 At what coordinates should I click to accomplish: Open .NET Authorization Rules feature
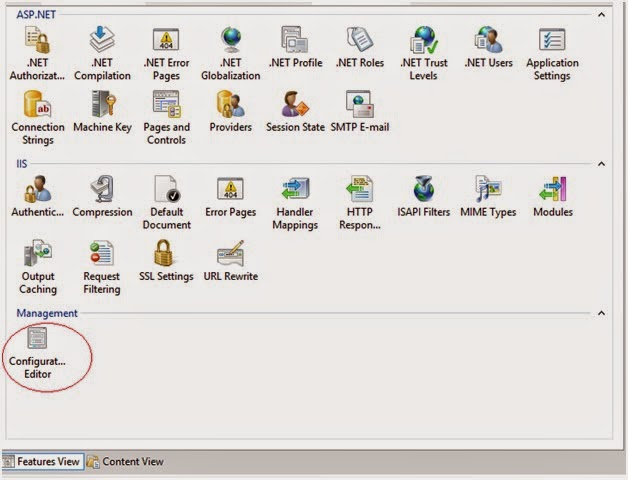tap(37, 53)
